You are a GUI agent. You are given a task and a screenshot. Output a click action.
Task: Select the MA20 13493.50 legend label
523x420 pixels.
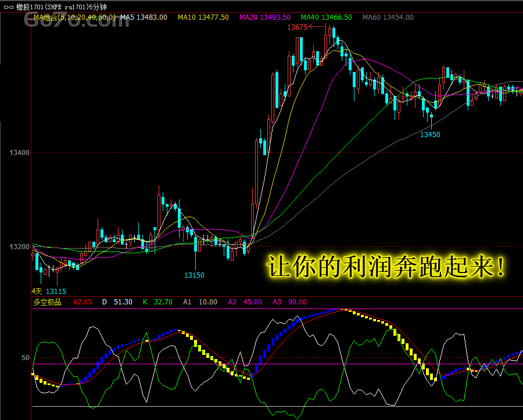pos(264,17)
